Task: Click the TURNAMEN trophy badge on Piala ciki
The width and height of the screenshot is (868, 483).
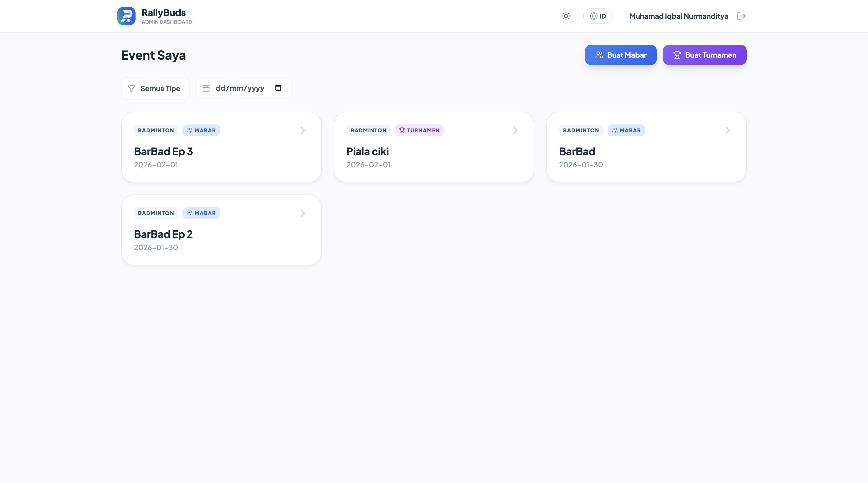Action: 419,130
